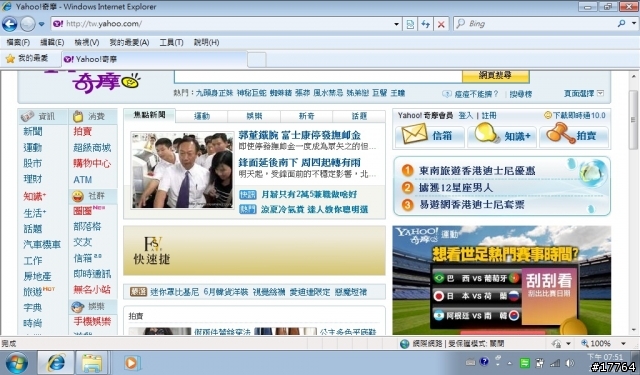Click the refresh page icon

click(425, 24)
